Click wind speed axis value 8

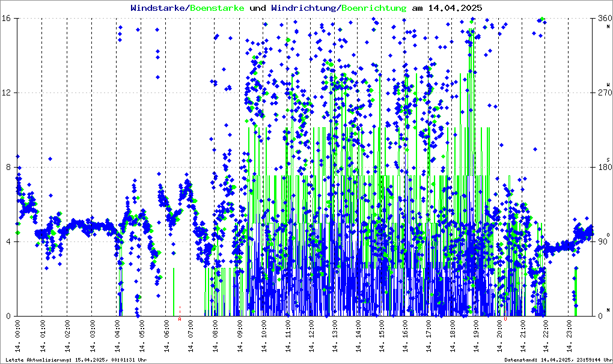[8, 167]
